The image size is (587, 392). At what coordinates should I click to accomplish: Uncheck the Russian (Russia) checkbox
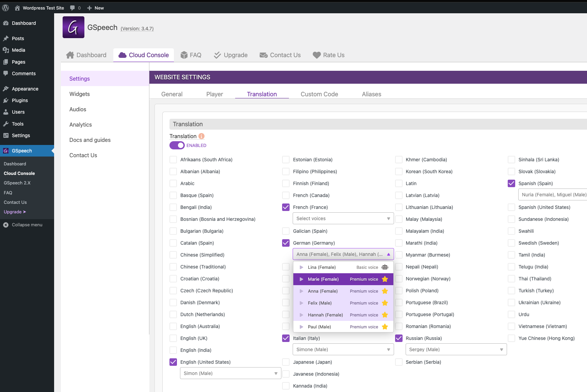[399, 338]
